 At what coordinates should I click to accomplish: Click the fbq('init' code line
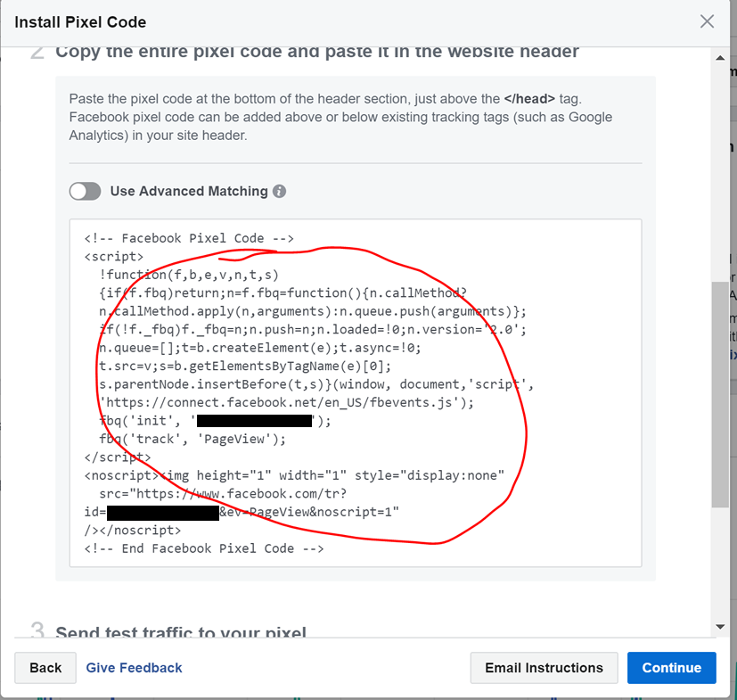click(215, 421)
